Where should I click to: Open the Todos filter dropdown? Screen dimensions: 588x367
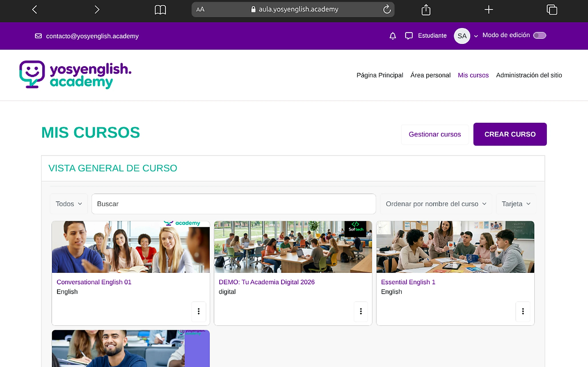69,204
